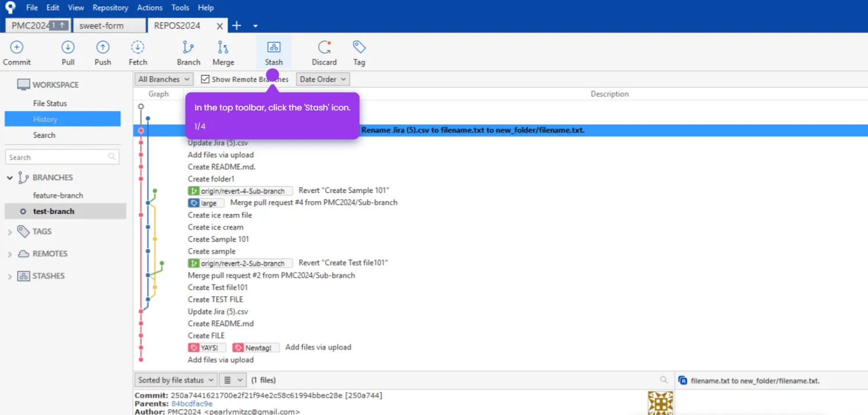Collapse the BRANCHES section

click(10, 178)
